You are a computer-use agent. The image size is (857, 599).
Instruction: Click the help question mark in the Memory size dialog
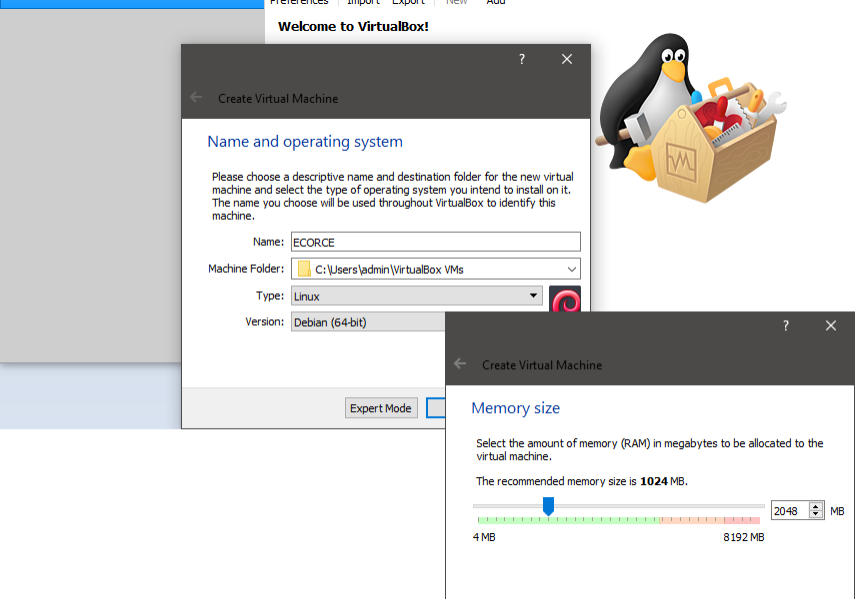coord(786,326)
